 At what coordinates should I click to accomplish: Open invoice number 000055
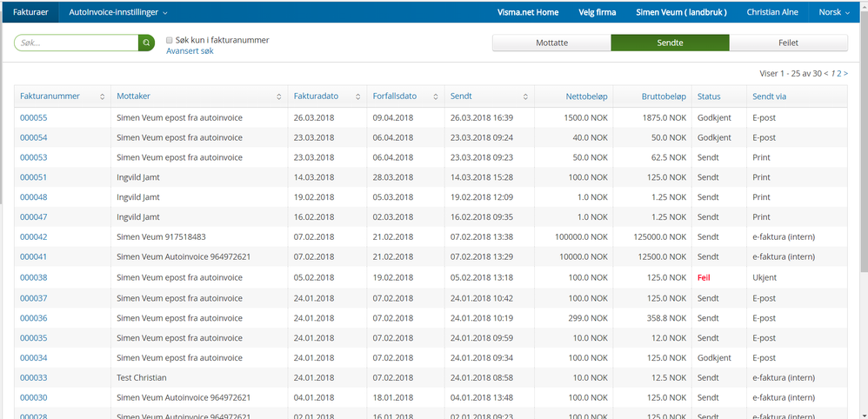34,118
